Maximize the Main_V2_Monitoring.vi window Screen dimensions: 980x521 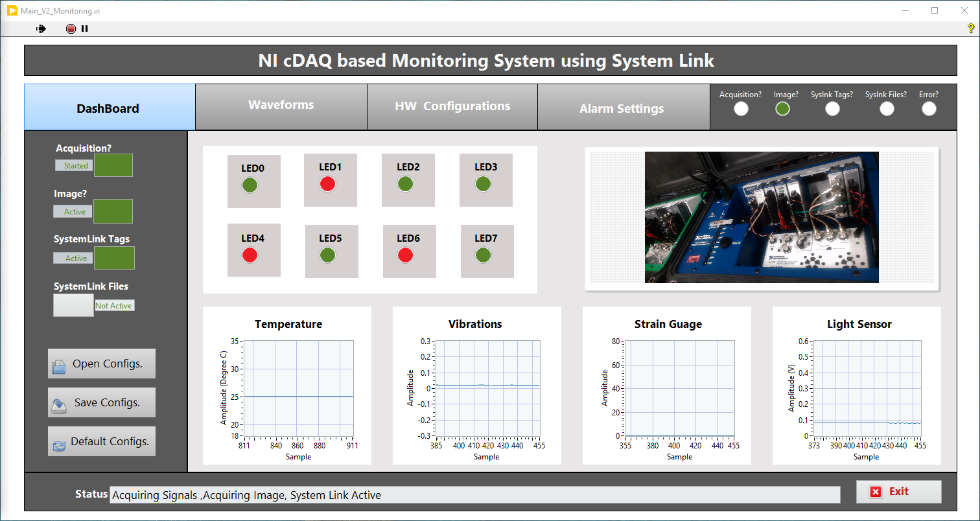pos(935,10)
